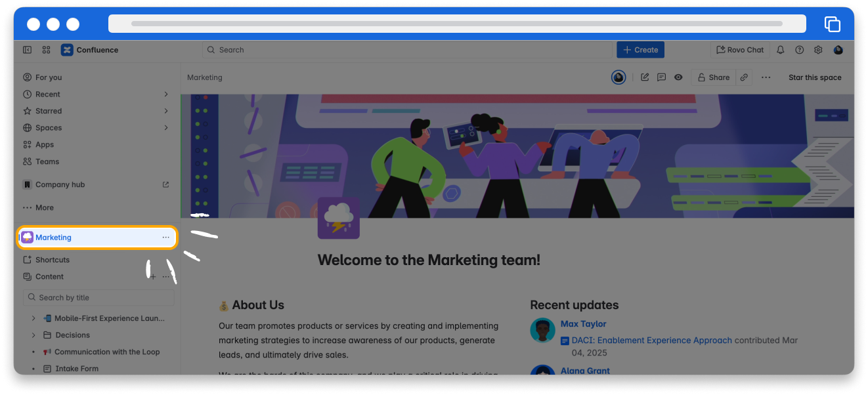Open the app switcher grid icon

click(x=47, y=50)
